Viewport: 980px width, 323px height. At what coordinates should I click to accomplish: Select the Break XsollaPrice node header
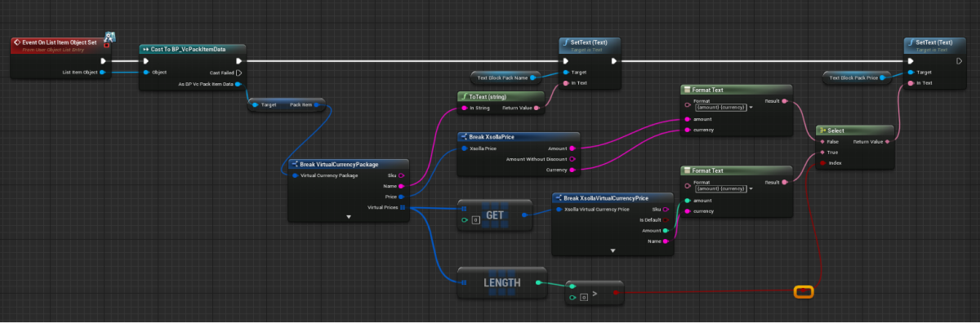518,137
